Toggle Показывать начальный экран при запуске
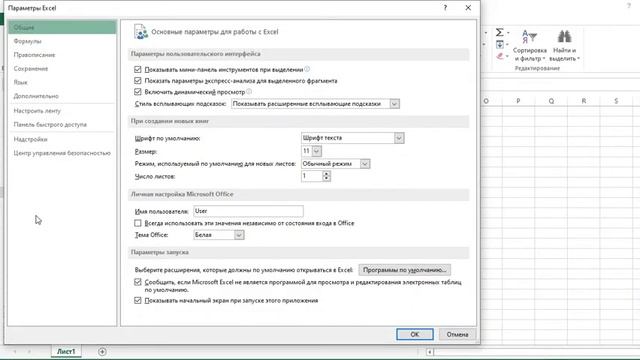 (138, 300)
